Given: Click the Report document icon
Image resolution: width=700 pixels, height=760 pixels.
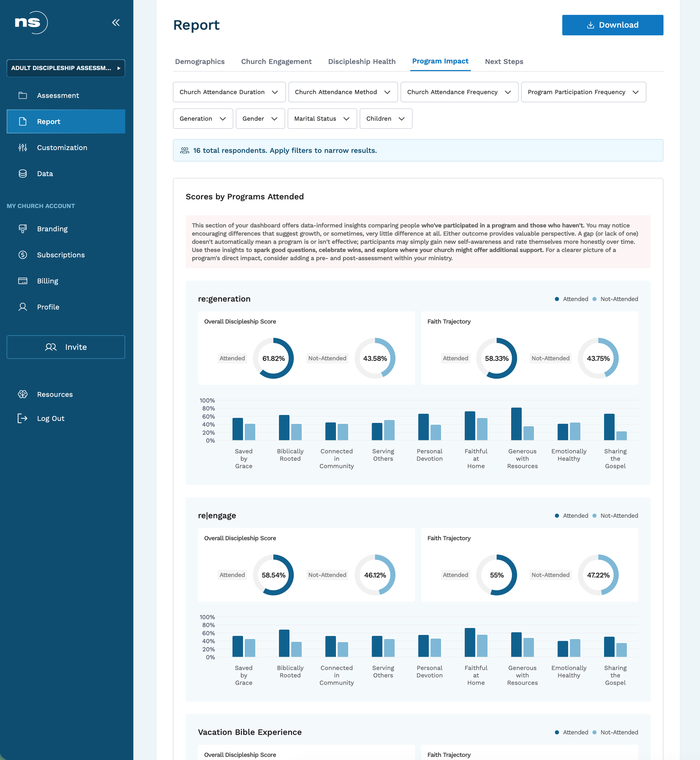Looking at the screenshot, I should pos(23,122).
